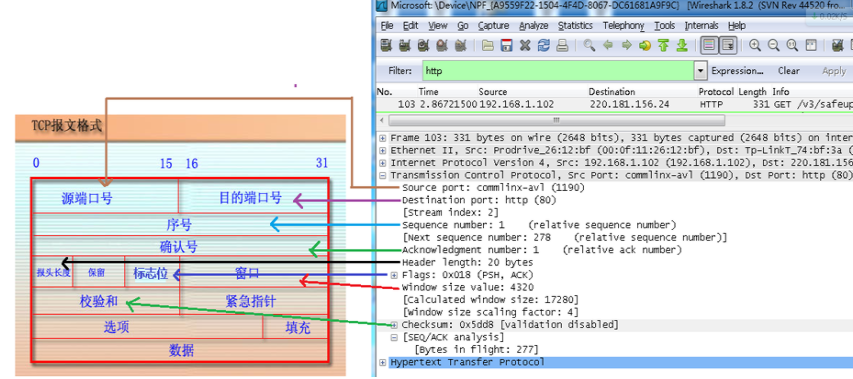Jump to the last packet icon

pos(682,46)
